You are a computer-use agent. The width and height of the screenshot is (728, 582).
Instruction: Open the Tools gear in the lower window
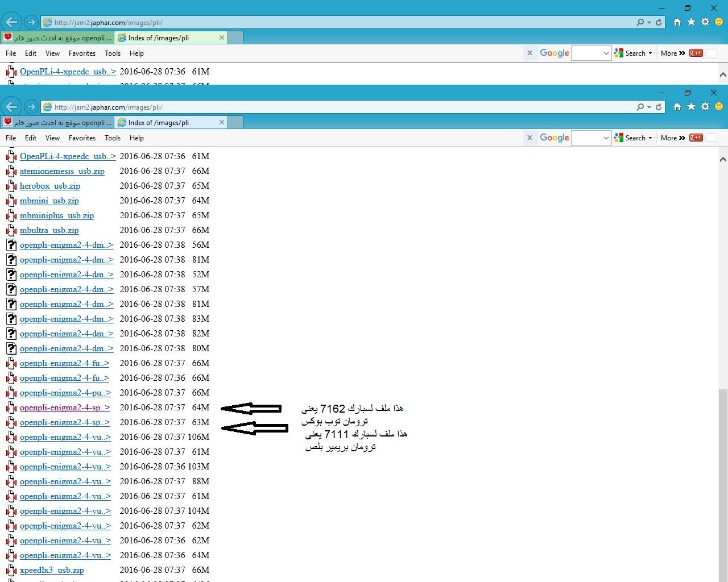pos(705,107)
